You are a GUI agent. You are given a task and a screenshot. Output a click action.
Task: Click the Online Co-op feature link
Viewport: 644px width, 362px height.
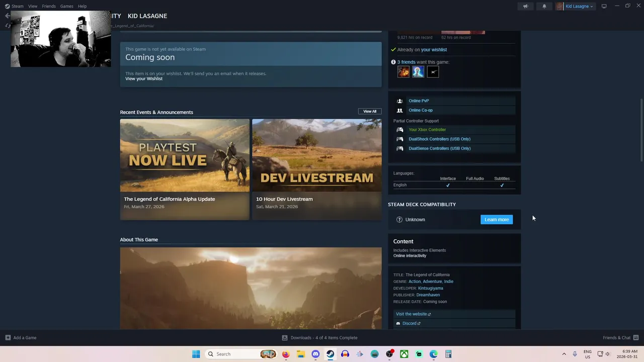coord(421,110)
